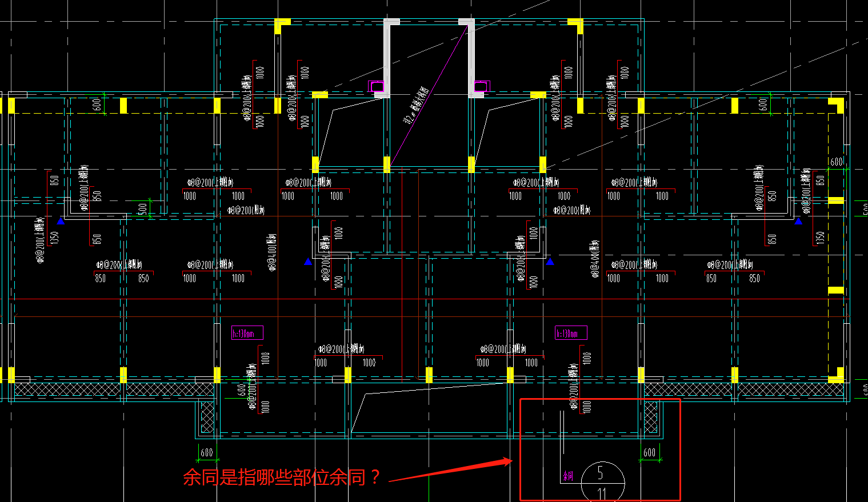Select the 600 dimension near the detail marker
This screenshot has width=868, height=502.
[x=650, y=452]
